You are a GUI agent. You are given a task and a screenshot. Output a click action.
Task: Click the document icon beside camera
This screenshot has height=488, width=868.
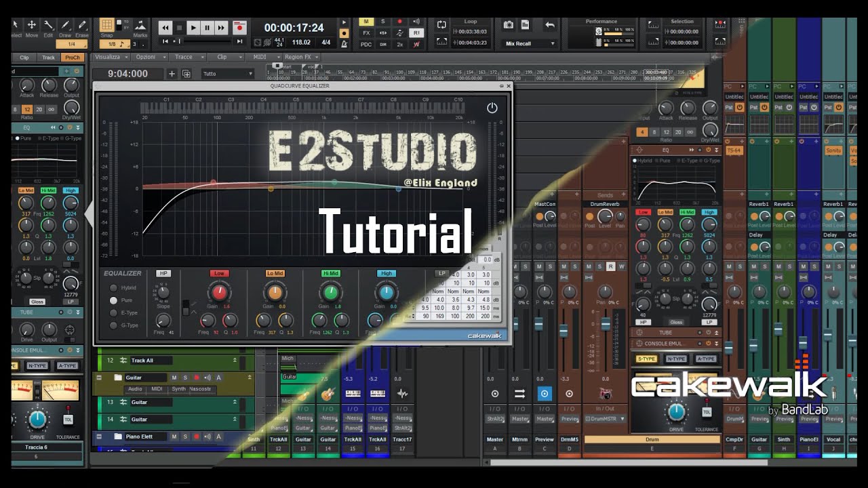(525, 25)
